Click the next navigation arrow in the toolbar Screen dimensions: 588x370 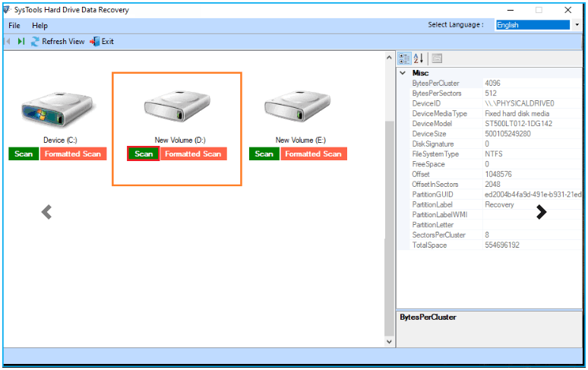[21, 41]
